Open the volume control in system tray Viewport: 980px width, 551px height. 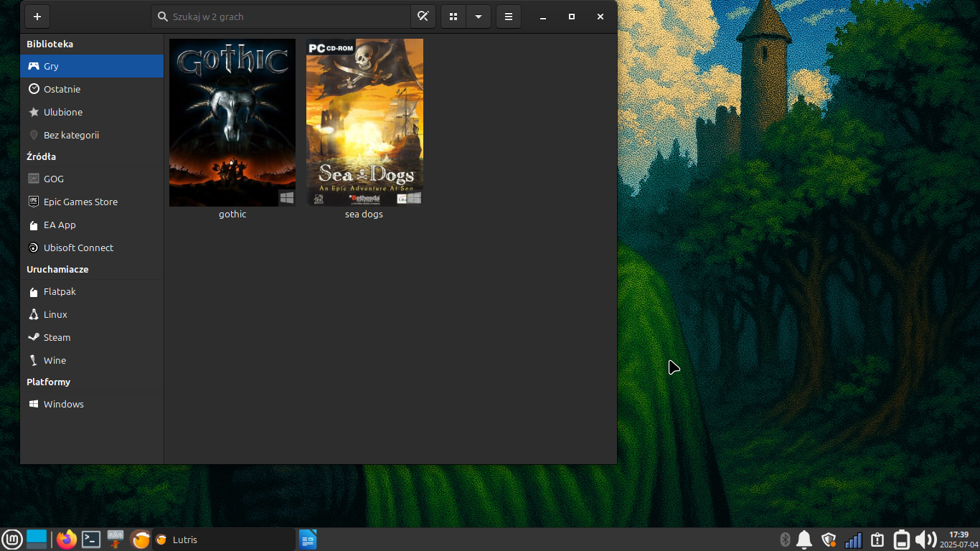(925, 540)
